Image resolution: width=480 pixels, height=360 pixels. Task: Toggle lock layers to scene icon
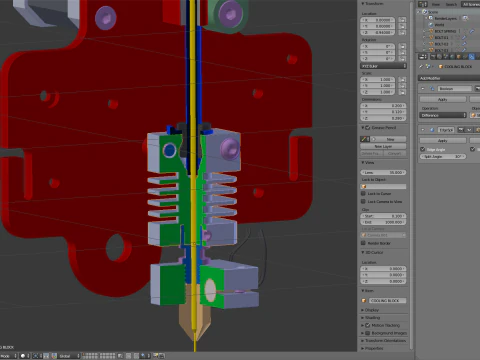tap(120, 356)
